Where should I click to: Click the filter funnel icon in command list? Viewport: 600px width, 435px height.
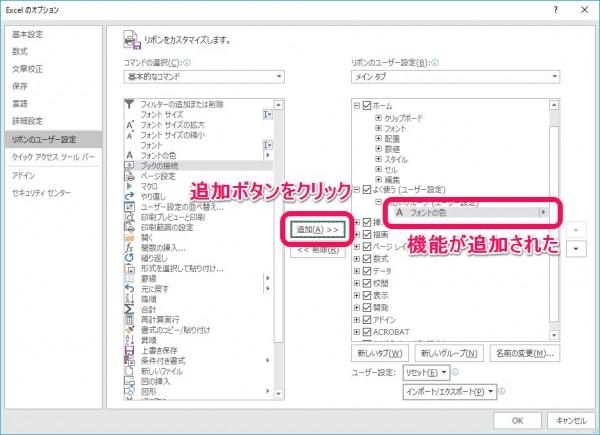click(129, 104)
